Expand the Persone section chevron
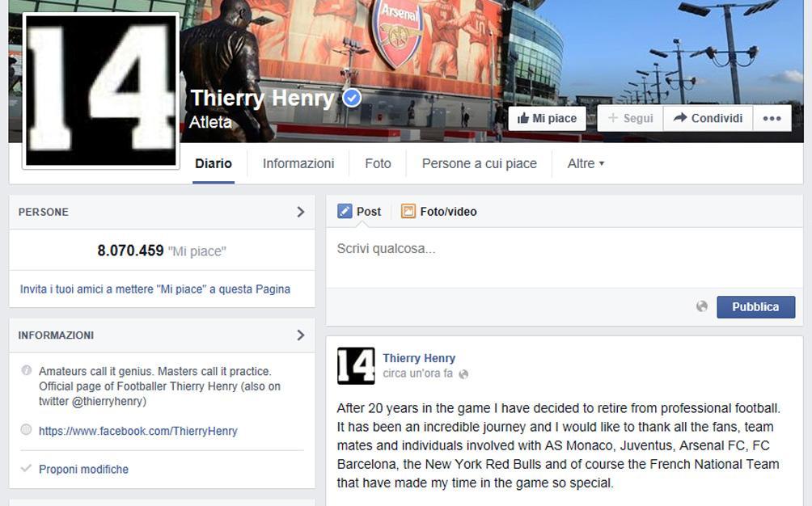The image size is (812, 506). 300,212
